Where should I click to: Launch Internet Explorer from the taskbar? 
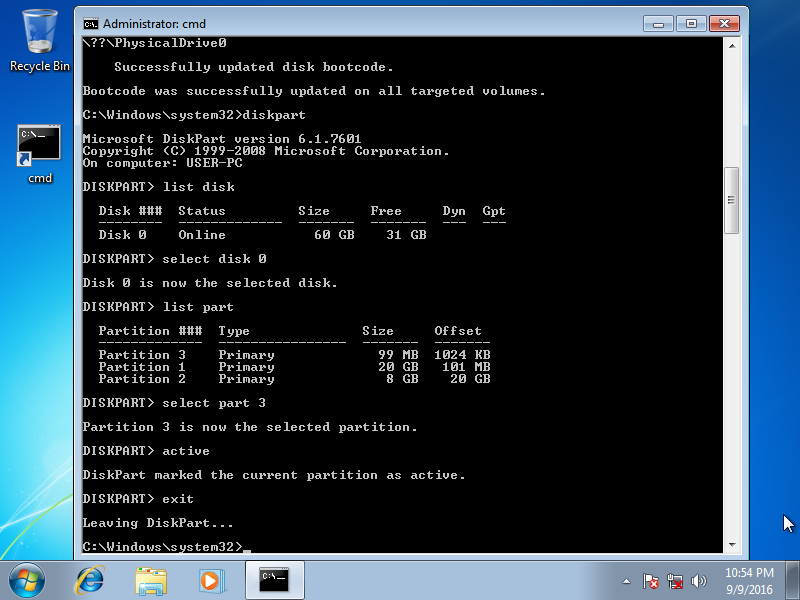tap(90, 580)
